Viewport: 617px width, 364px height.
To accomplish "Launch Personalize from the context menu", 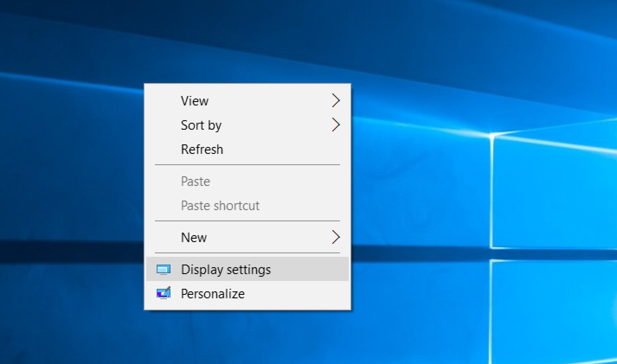I will point(212,294).
